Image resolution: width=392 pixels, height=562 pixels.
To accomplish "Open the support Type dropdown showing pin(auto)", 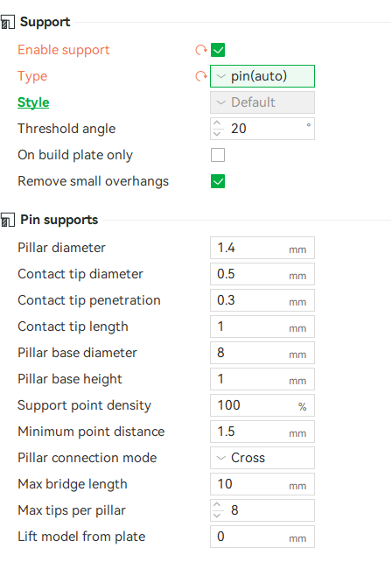I will coord(262,76).
